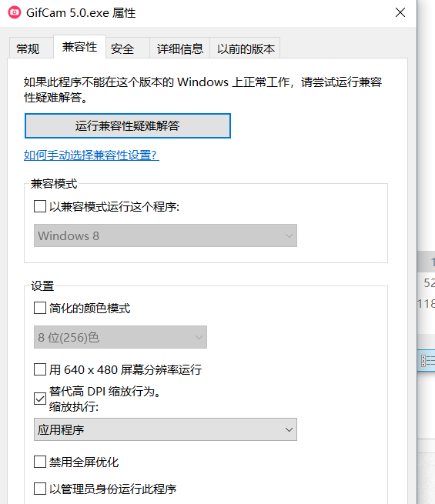Click chevron arrow of 应用程序 combo box
Image resolution: width=435 pixels, height=504 pixels.
[289, 430]
